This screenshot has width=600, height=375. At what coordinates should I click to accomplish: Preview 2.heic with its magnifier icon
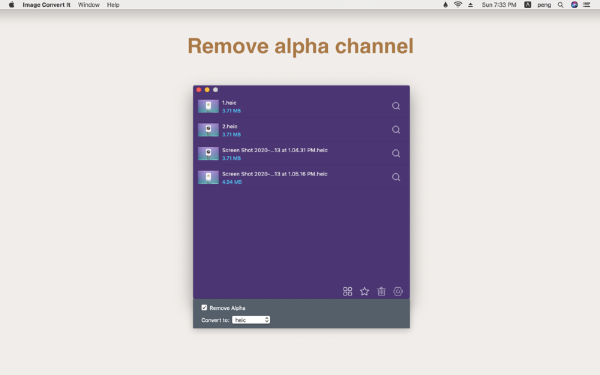point(396,130)
